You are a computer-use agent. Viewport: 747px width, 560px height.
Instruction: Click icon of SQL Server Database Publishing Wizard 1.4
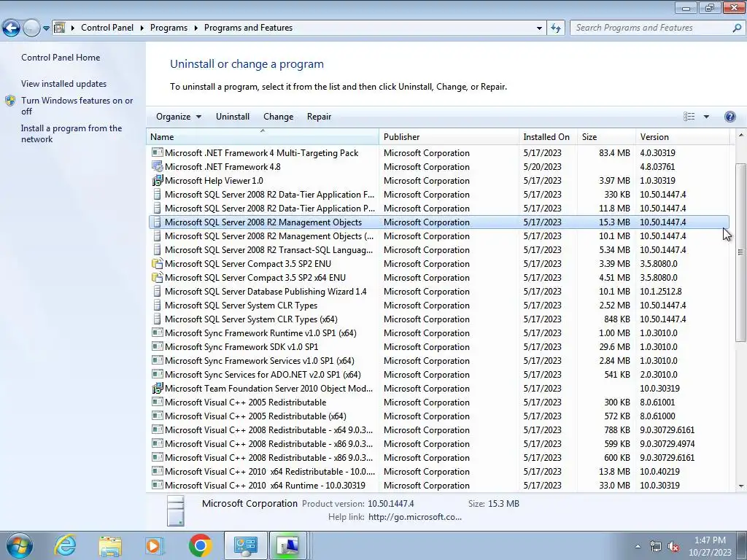tap(158, 291)
